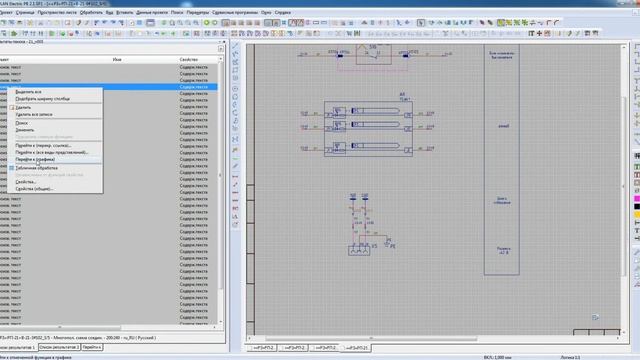The width and height of the screenshot is (640, 360).
Task: Switch to Список результатов 2 tab
Action: [x=59, y=347]
